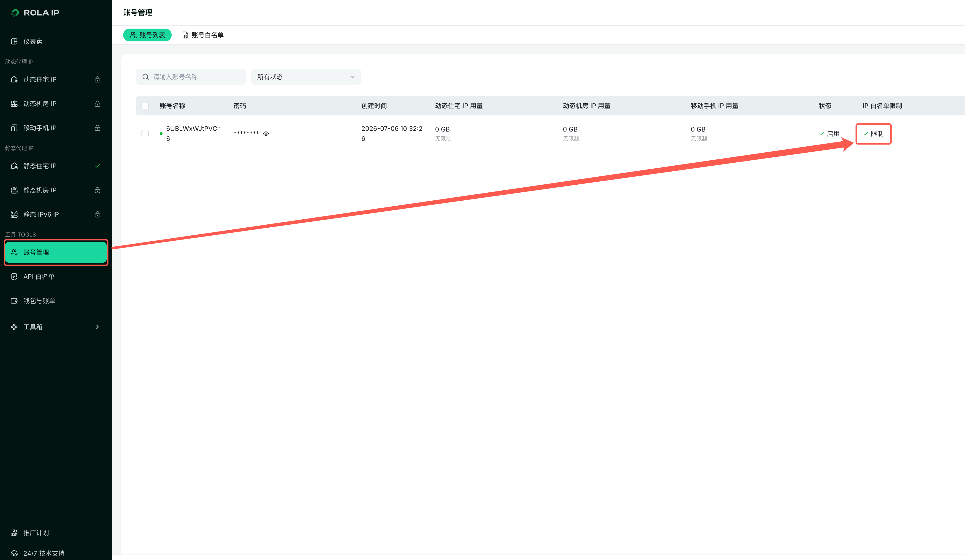
Task: Click the lock icon beside 动态机房 IP
Action: [x=97, y=104]
